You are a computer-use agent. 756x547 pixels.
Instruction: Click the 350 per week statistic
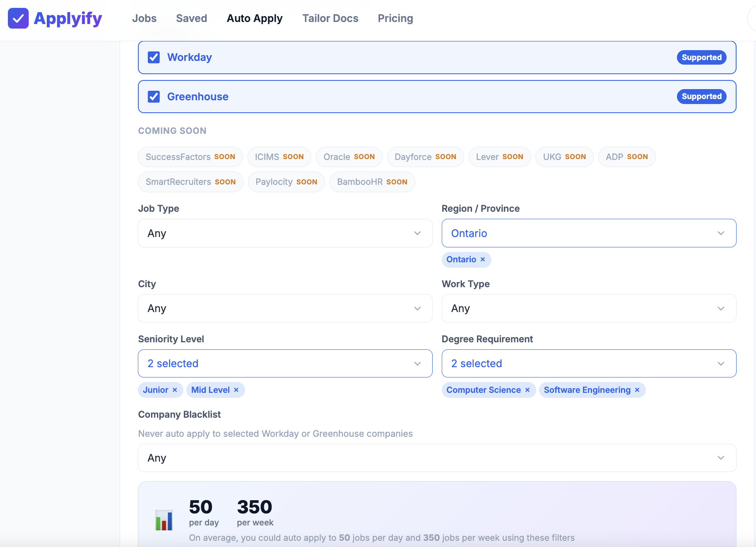tap(255, 513)
